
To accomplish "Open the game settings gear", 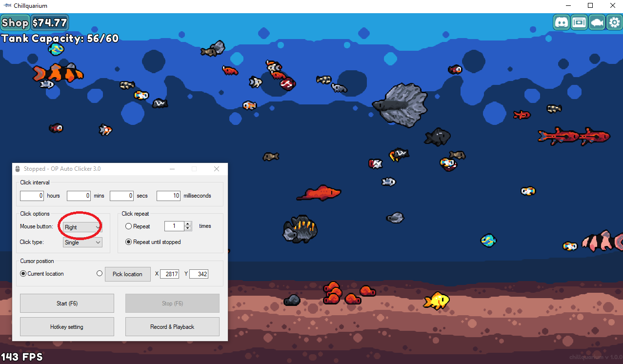I will coord(614,22).
